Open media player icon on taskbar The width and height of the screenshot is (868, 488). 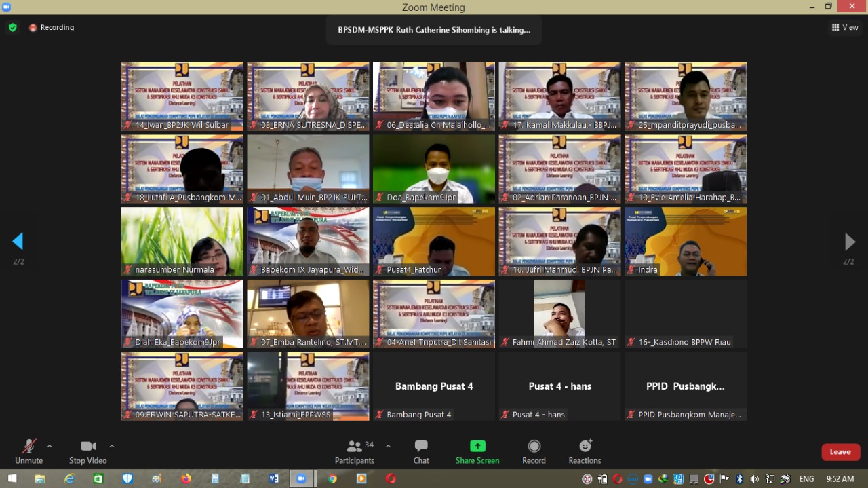[361, 478]
